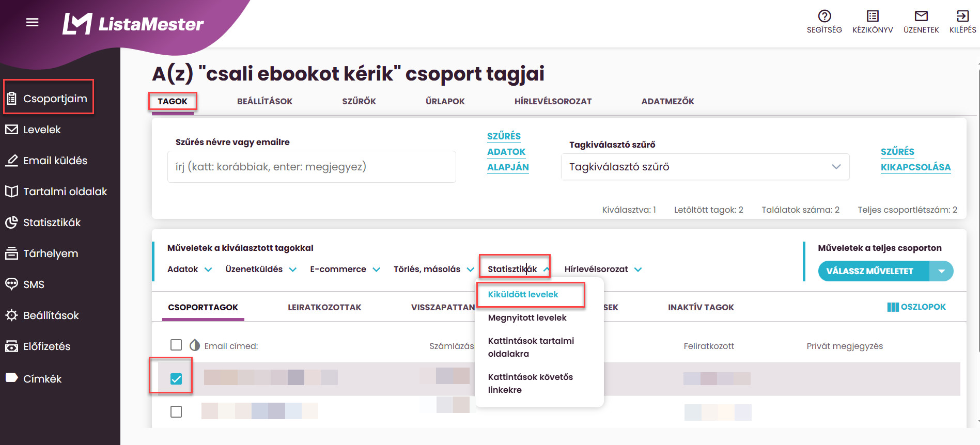
Task: Select Kattintások tartalmi oldalakra entry
Action: pos(531,347)
